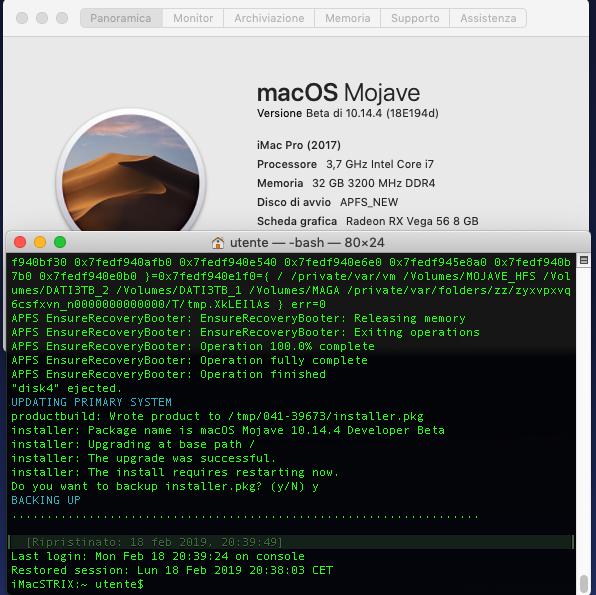Click the 'Restored session: Lun 18 Feb 2019' line
Screen dimensions: 596x595
[172, 570]
